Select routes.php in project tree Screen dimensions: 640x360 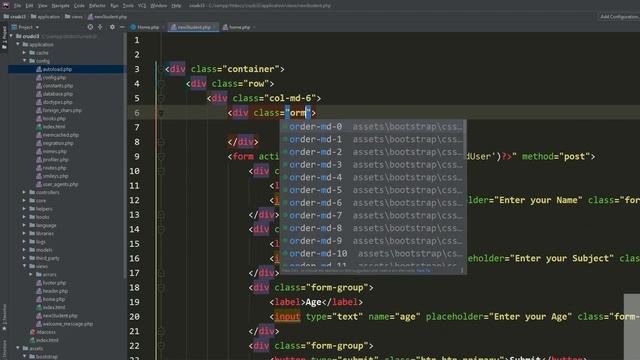coord(54,168)
